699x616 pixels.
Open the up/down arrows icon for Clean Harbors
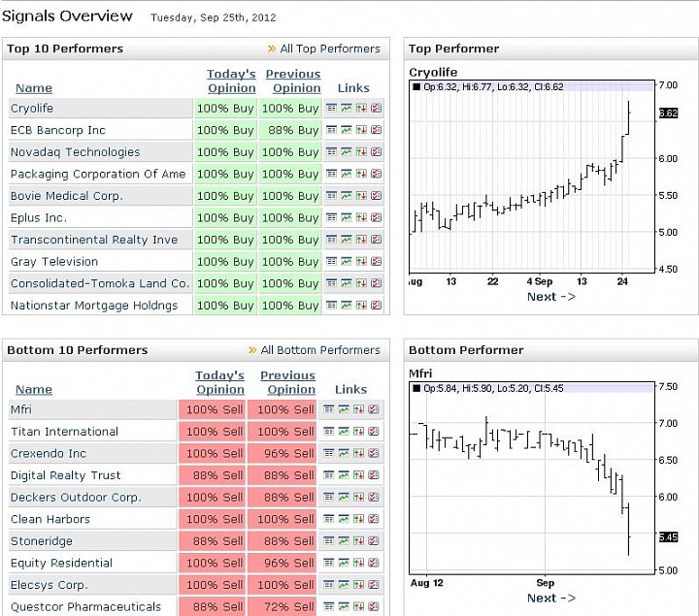point(358,518)
